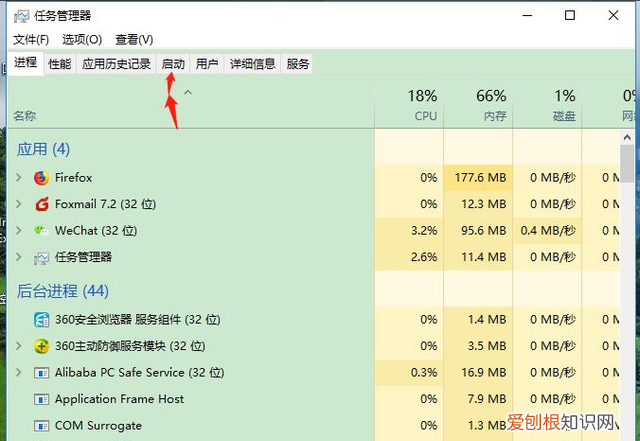Switch to the 进程 tab
This screenshot has height=441, width=640.
coord(25,63)
